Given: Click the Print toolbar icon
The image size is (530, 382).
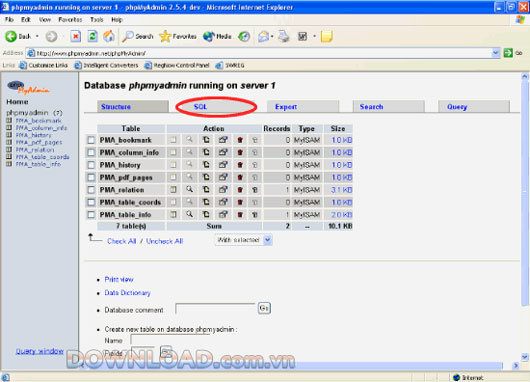Looking at the screenshot, I should (284, 36).
